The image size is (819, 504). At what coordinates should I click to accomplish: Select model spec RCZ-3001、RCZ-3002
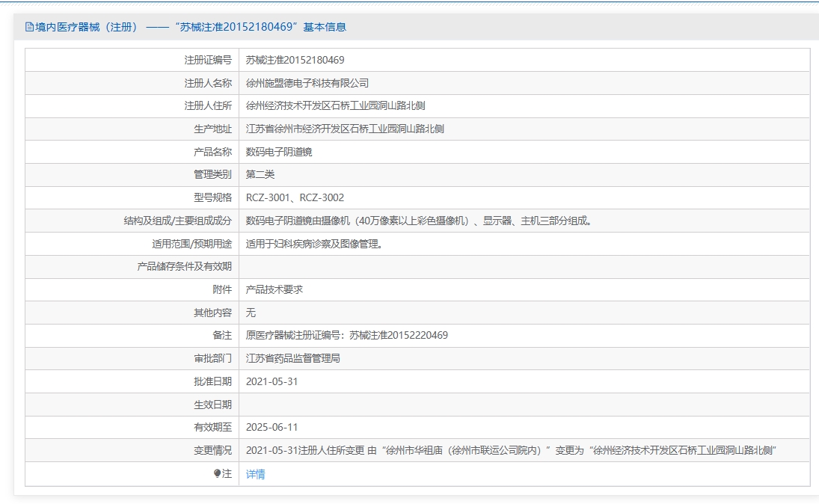[295, 197]
